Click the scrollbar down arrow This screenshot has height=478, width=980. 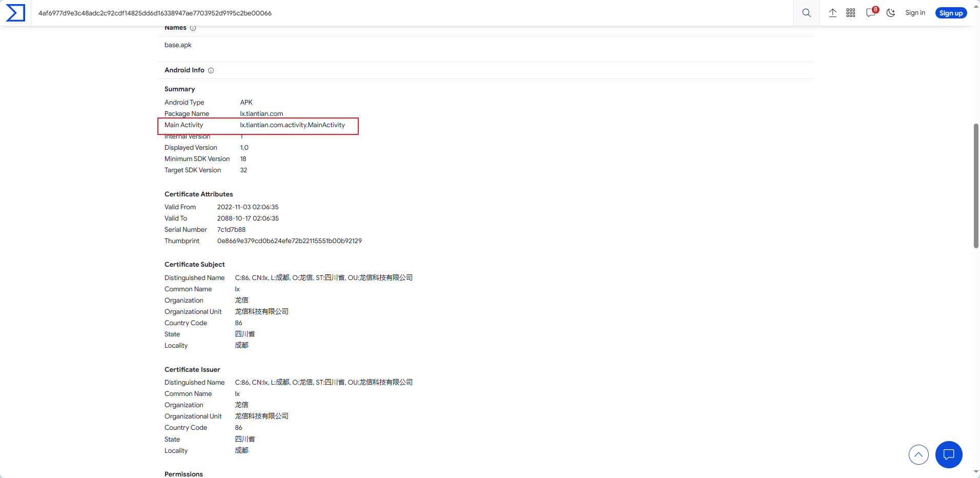(976, 472)
